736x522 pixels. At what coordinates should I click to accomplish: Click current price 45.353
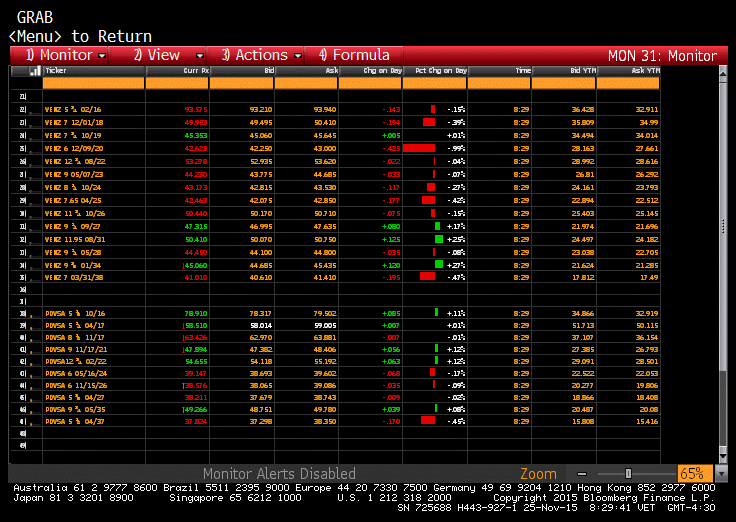pyautogui.click(x=196, y=136)
